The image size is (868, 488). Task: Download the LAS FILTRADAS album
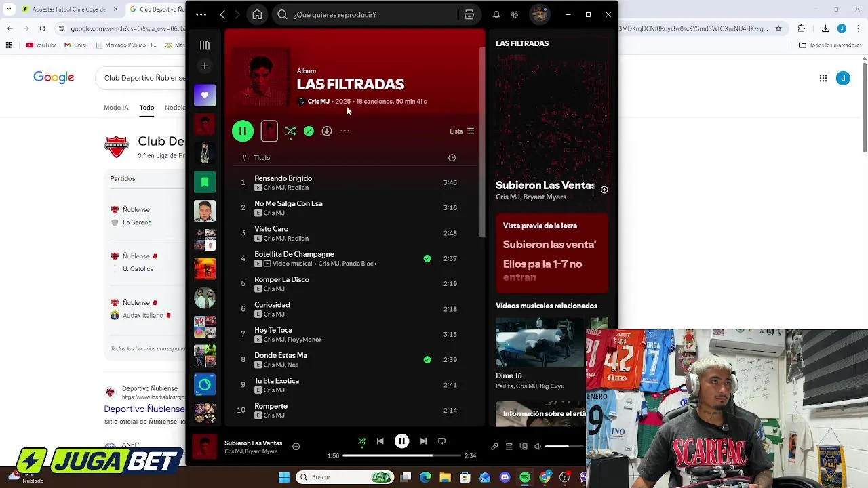(x=327, y=131)
